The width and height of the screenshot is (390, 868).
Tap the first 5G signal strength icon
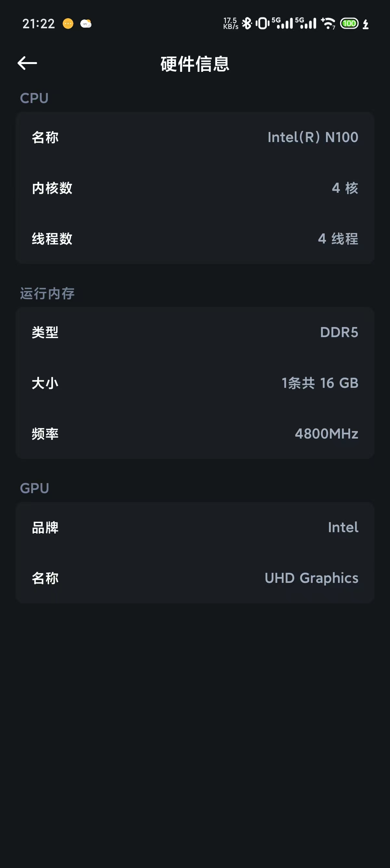282,23
